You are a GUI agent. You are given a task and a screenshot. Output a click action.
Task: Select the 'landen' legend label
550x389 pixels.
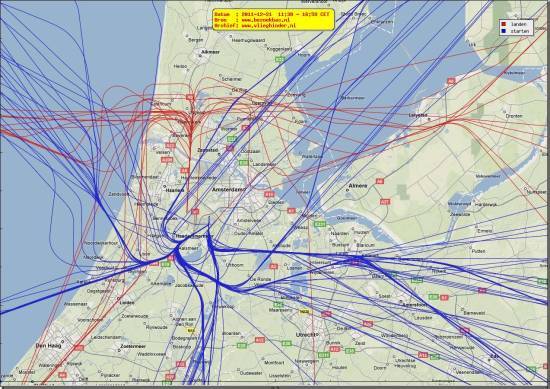519,24
